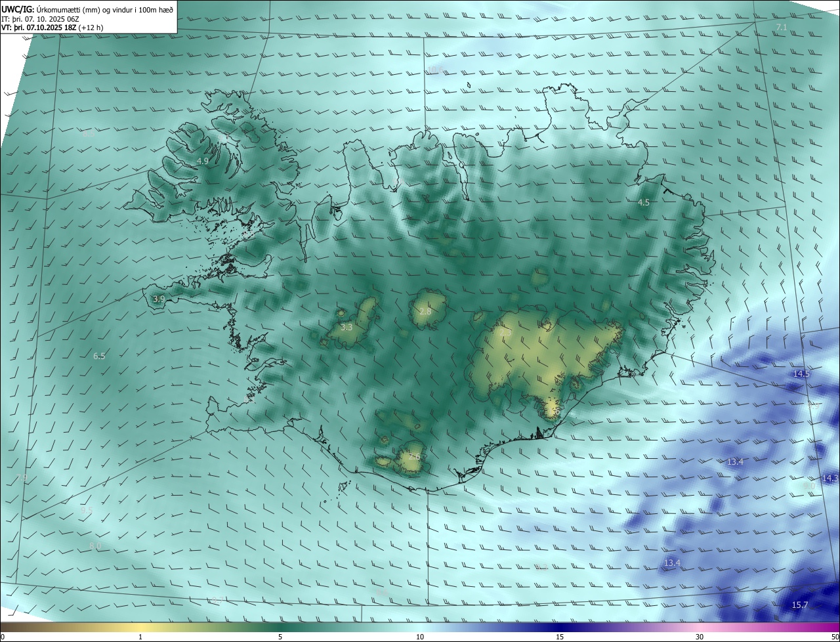Viewport: 840px width, 642px height.
Task: Click the 15.7 value in the bottom right
Action: (x=800, y=605)
